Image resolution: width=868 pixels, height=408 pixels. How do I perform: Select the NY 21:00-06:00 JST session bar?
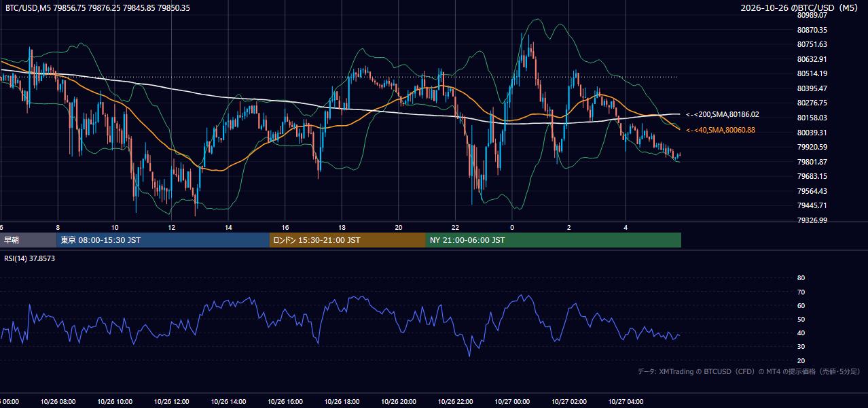tap(554, 240)
